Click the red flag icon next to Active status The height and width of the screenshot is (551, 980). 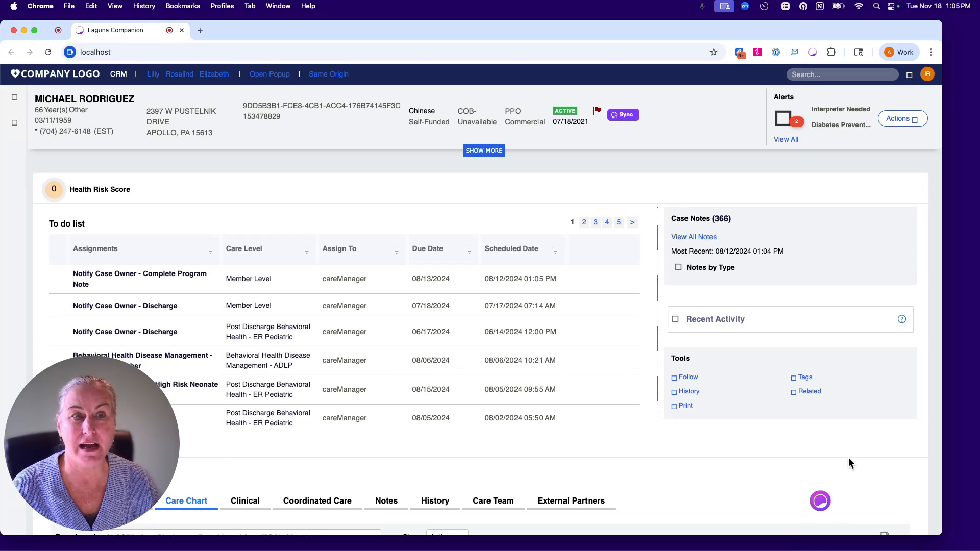tap(597, 110)
